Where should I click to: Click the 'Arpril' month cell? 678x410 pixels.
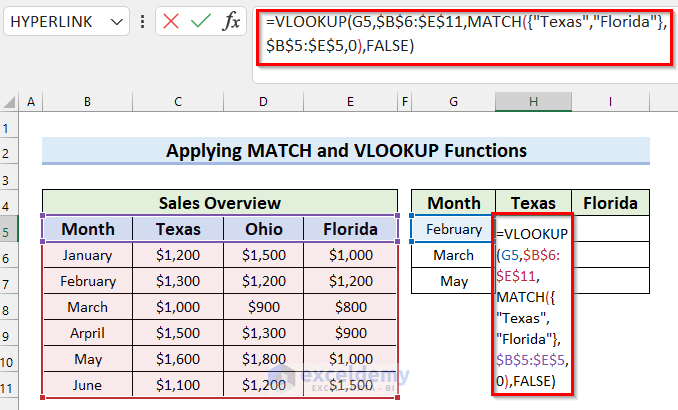[x=88, y=333]
